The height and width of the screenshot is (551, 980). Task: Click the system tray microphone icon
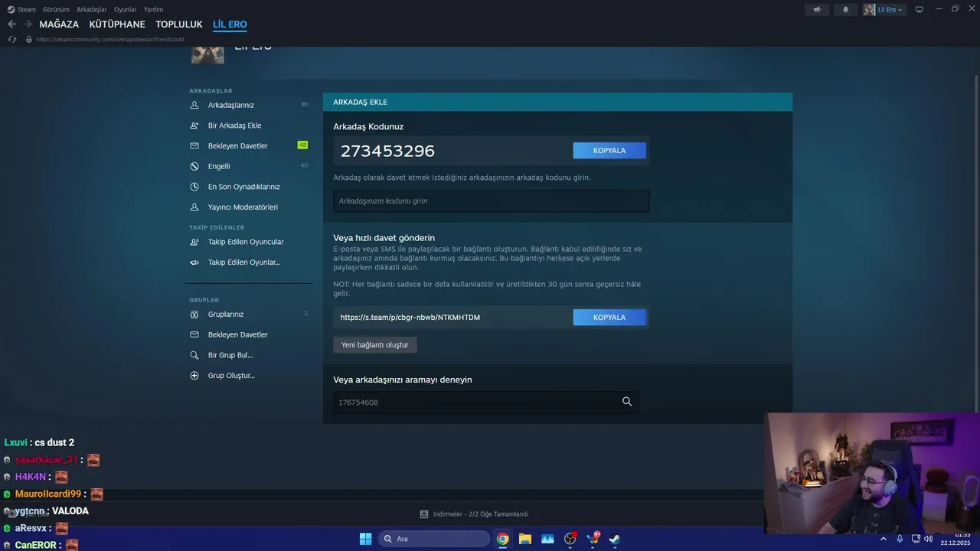click(x=900, y=539)
